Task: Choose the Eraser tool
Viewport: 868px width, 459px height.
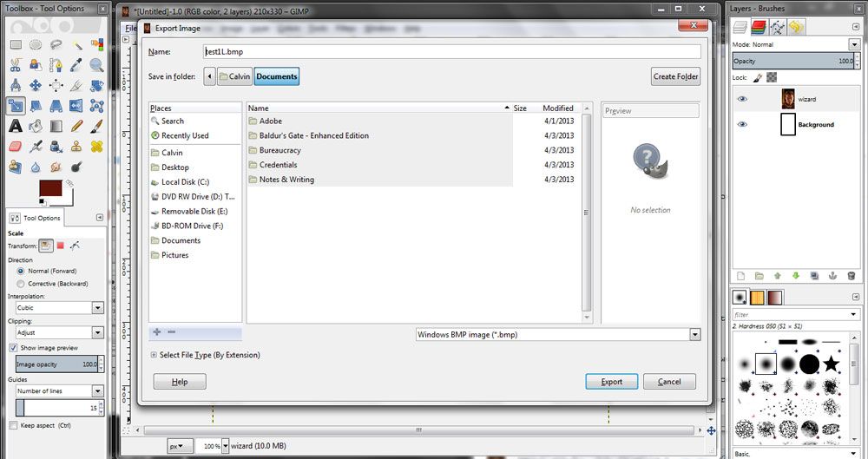Action: [x=16, y=146]
